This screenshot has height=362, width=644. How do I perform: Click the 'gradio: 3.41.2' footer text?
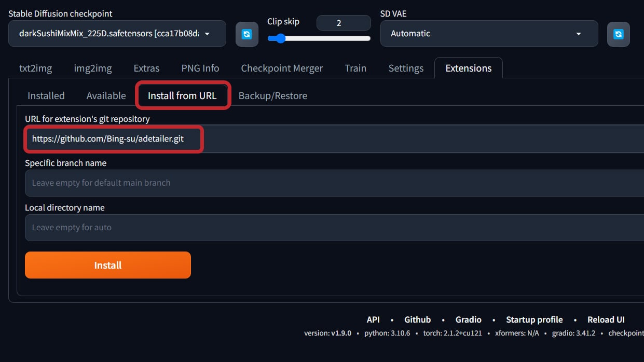[573, 333]
